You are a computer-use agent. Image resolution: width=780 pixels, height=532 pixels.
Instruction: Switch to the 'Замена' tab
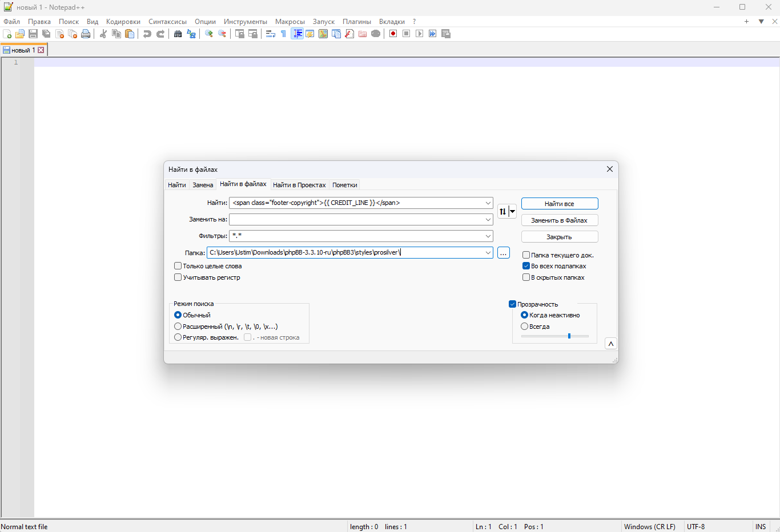click(x=203, y=185)
